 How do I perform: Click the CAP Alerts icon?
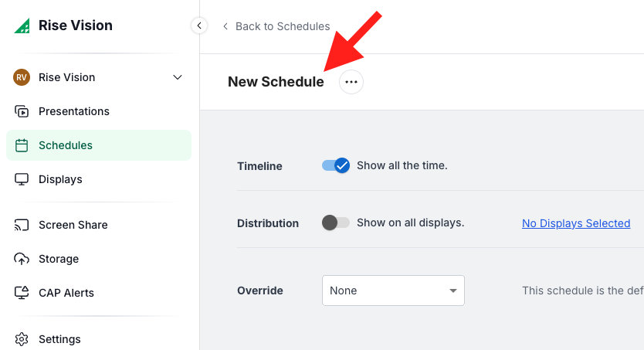click(x=22, y=293)
